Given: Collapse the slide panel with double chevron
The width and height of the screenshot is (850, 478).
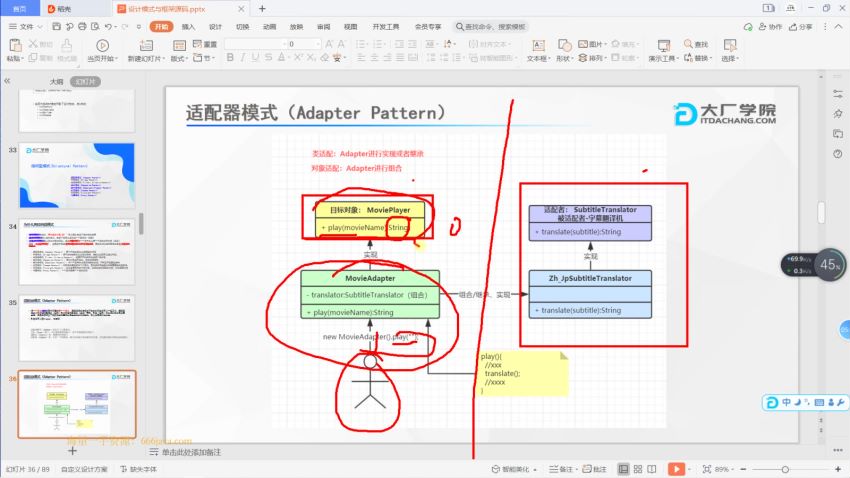Looking at the screenshot, I should coord(7,81).
